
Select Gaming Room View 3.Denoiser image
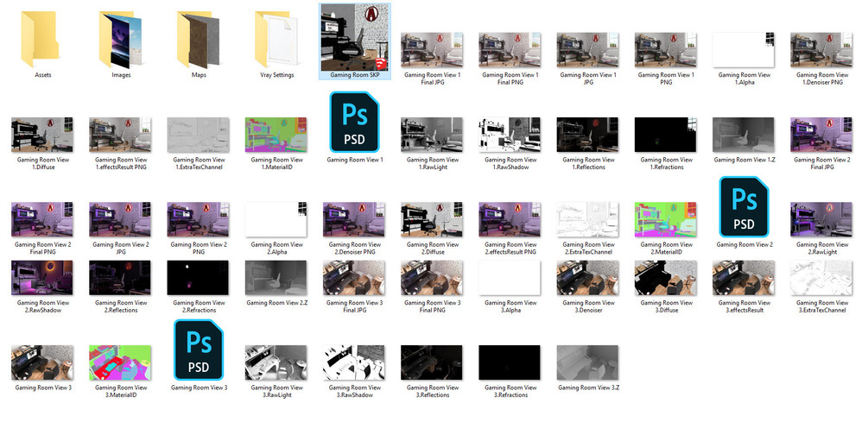(588, 279)
